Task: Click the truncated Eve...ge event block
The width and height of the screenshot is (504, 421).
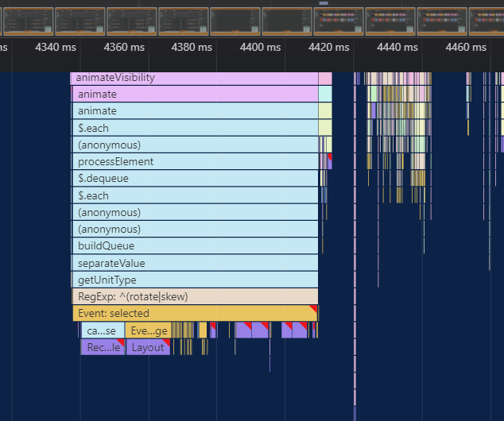Action: click(148, 330)
